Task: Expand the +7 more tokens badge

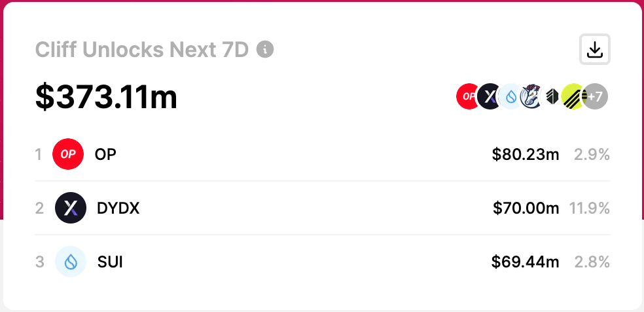Action: (595, 96)
